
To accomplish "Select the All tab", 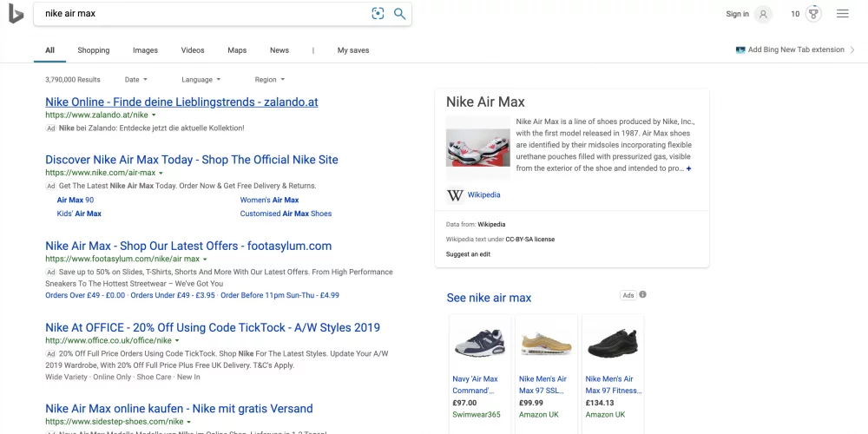I will 49,50.
